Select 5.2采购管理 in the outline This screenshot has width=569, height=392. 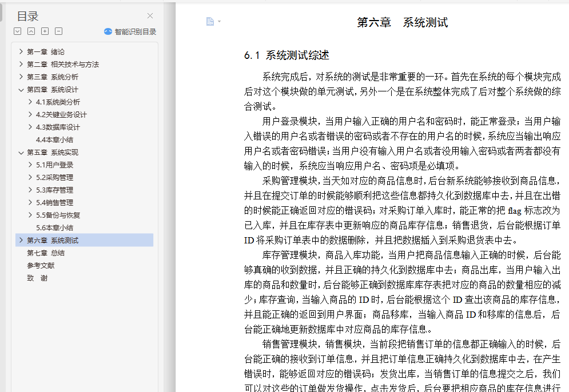(54, 177)
